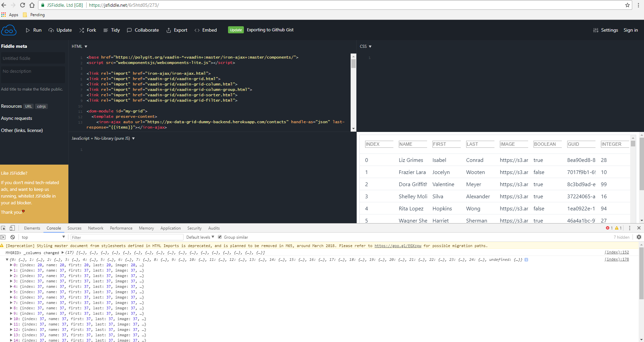Click the BOOLEAN filter field
The image size is (644, 342).
tap(548, 144)
